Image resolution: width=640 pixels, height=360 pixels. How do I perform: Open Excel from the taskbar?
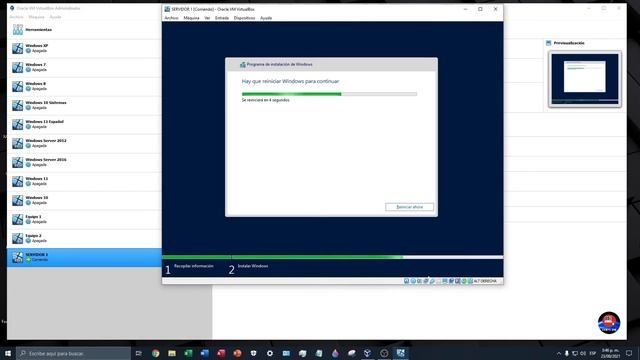(188, 353)
